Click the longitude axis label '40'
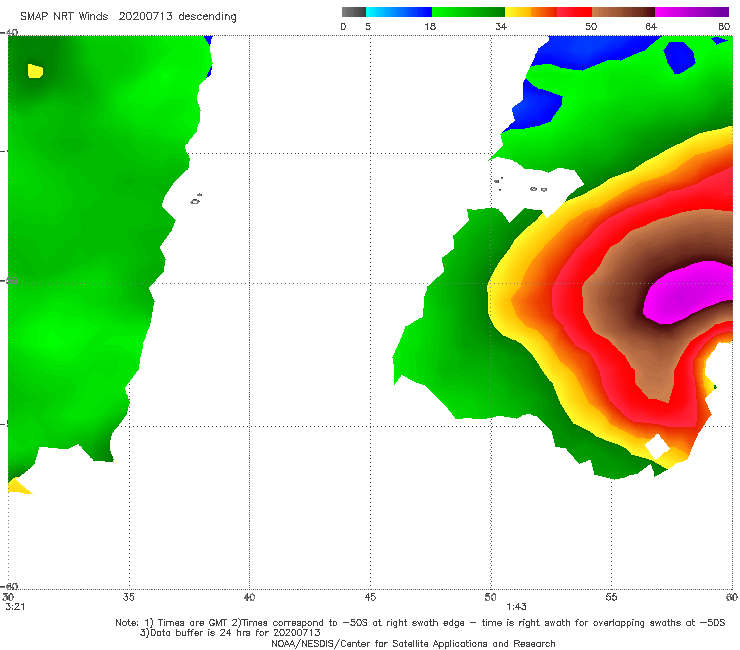 tap(249, 597)
